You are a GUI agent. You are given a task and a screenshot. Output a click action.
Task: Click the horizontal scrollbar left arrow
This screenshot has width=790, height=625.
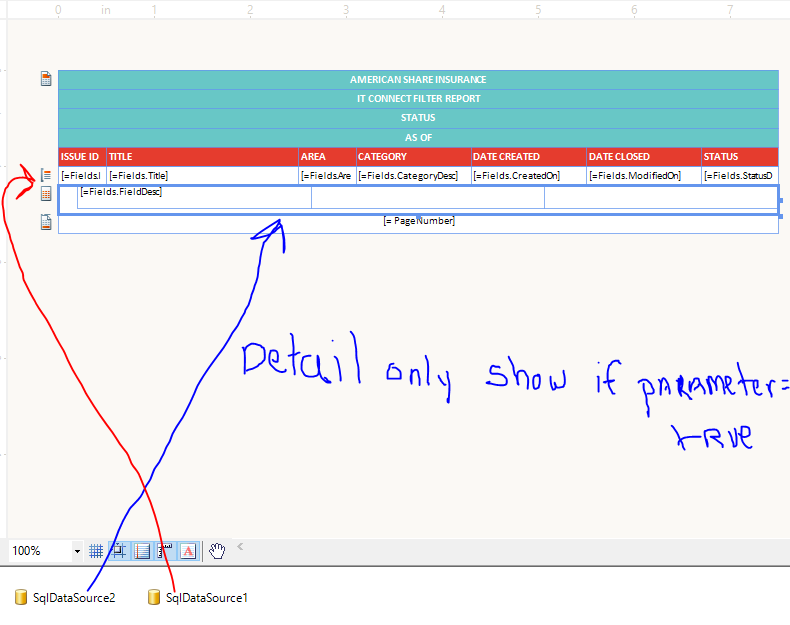tap(240, 546)
